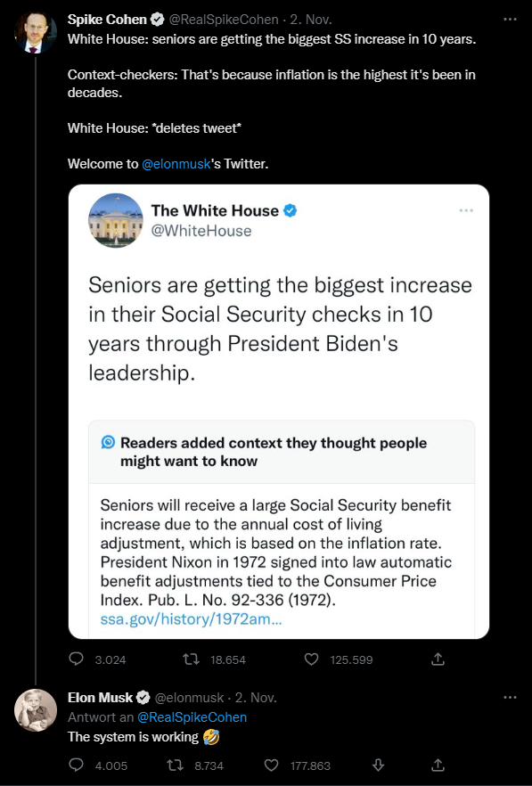Open the @elonmusk mention link
The image size is (532, 786).
176,164
